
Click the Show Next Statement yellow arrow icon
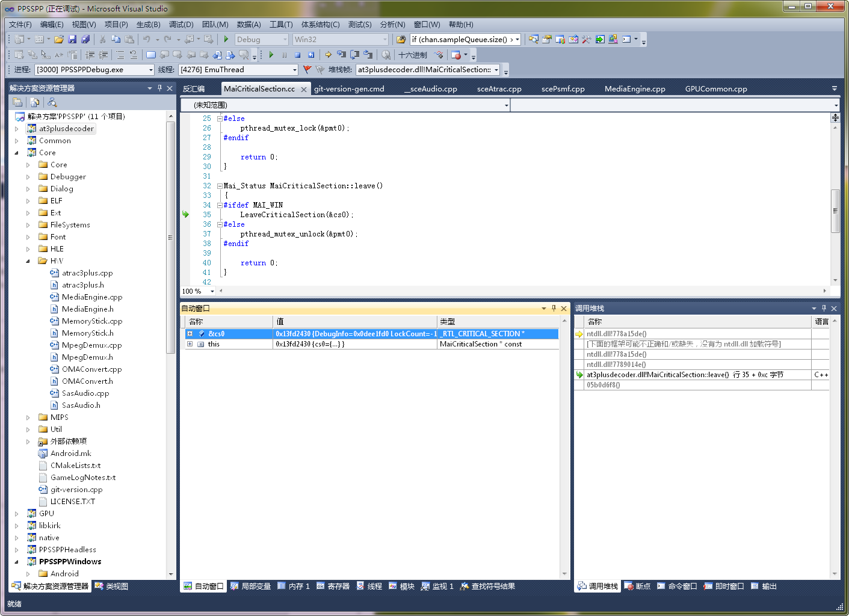pos(328,55)
